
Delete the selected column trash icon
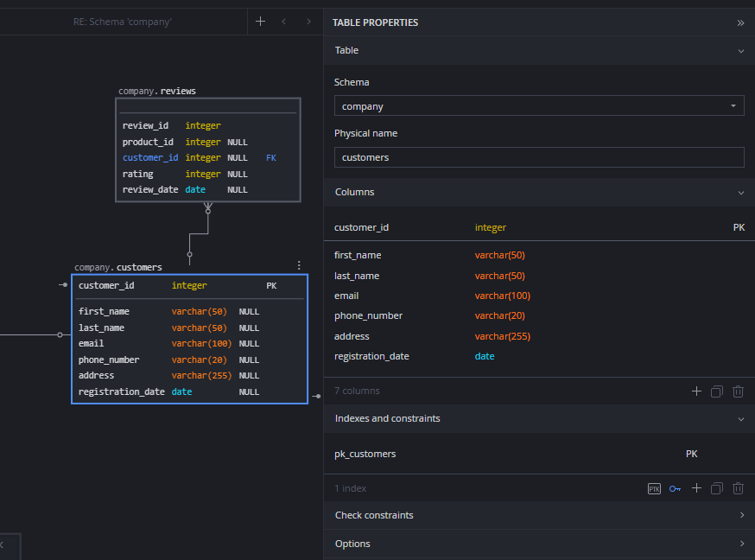pyautogui.click(x=738, y=391)
